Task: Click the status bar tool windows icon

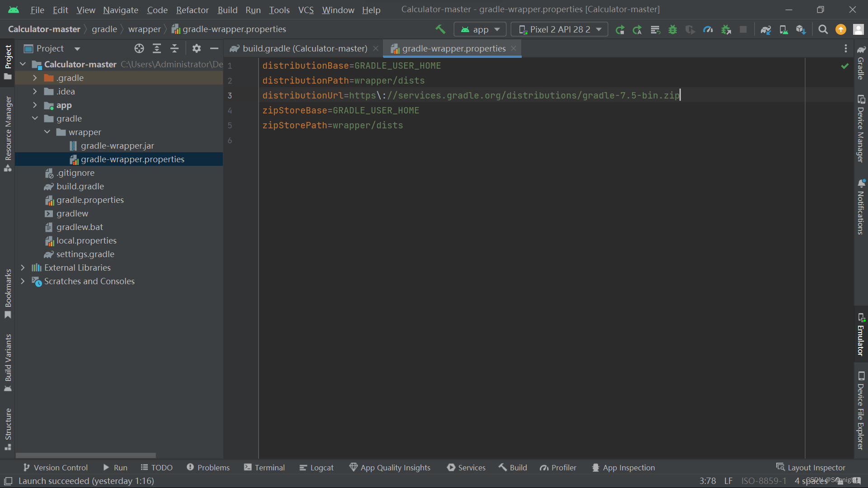Action: coord(8,481)
